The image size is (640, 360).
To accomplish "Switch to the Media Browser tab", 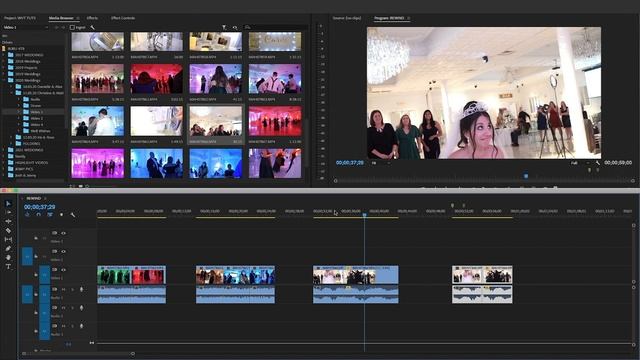I will click(x=61, y=18).
